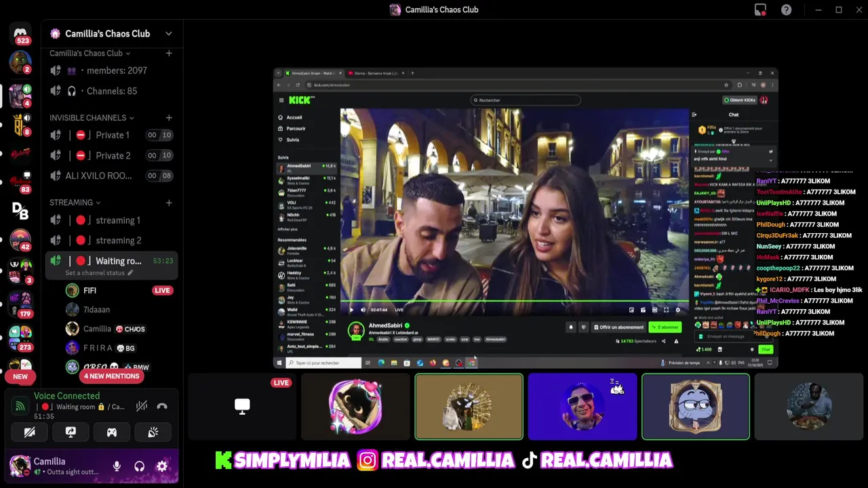Click Kick 'S'abonner' button
Viewport: 868px width, 488px height.
pyautogui.click(x=665, y=327)
